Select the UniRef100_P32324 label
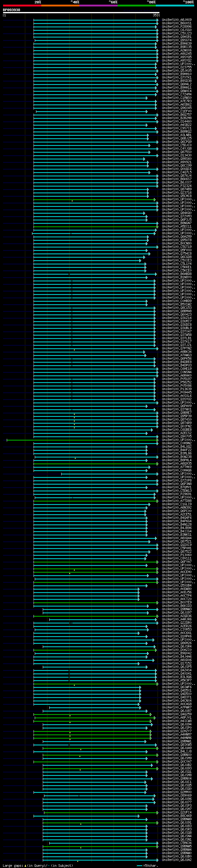Image resolution: width=197 pixels, height=868 pixels. (x=177, y=186)
